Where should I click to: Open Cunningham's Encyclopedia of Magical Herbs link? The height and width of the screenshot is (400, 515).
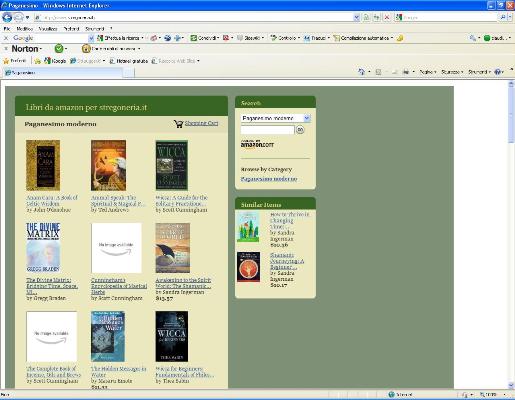pos(119,286)
